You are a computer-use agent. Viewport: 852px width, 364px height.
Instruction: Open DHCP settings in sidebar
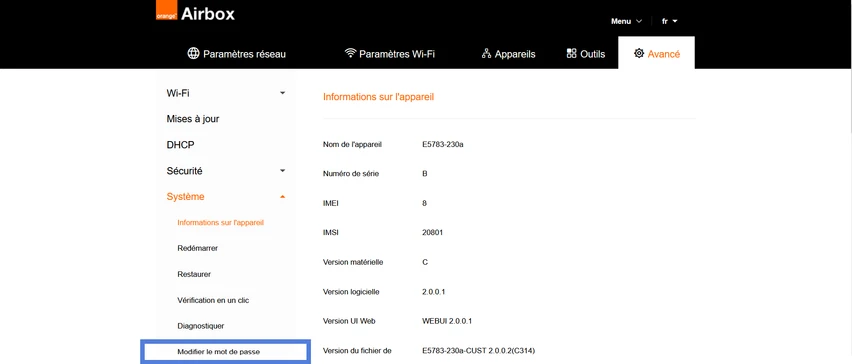pyautogui.click(x=180, y=145)
